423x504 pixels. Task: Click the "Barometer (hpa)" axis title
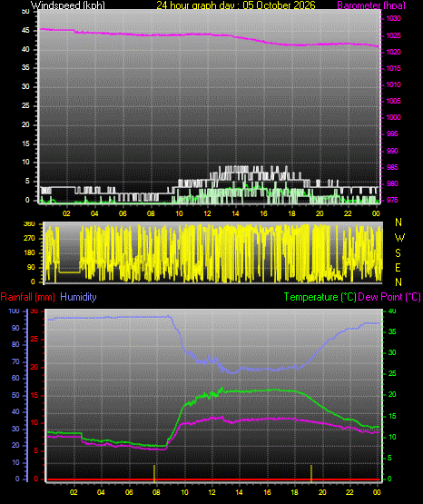371,5
